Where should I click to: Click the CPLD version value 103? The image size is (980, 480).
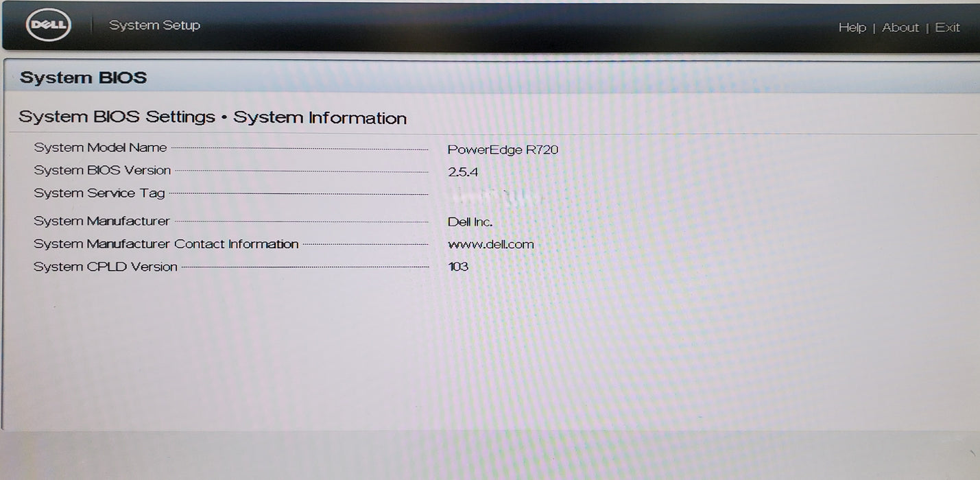click(x=458, y=266)
